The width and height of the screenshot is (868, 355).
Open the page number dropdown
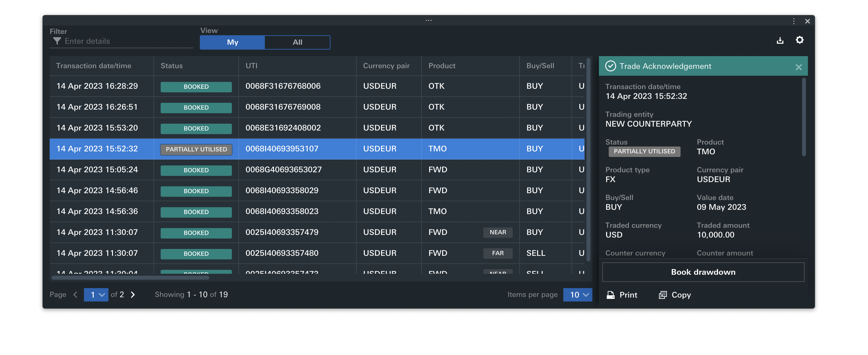[x=96, y=294]
